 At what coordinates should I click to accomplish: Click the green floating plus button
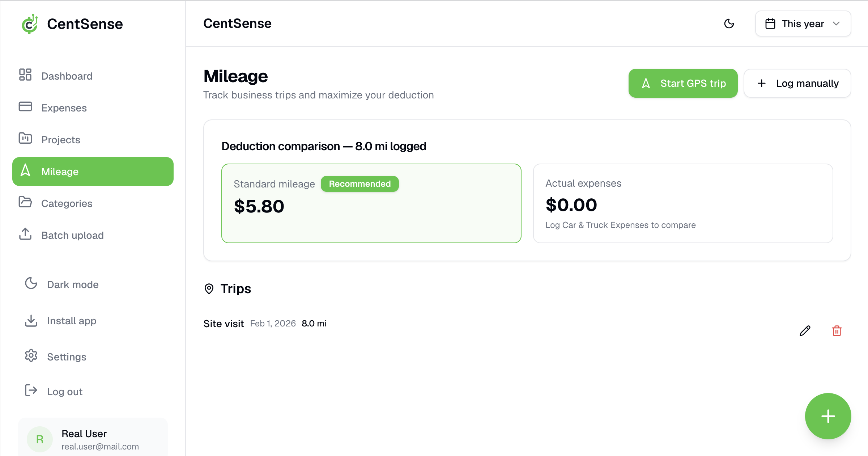click(x=828, y=416)
